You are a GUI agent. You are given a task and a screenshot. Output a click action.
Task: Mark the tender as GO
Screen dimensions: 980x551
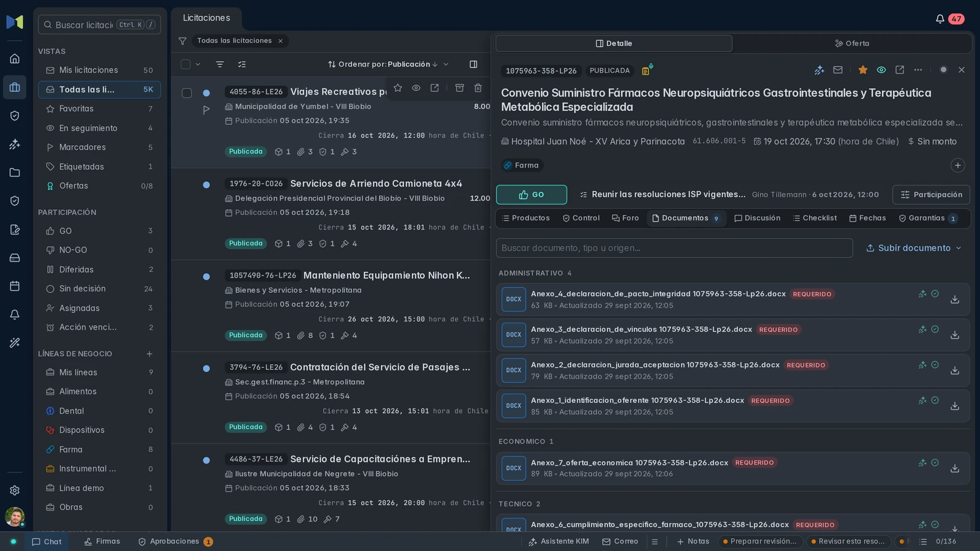pos(532,195)
